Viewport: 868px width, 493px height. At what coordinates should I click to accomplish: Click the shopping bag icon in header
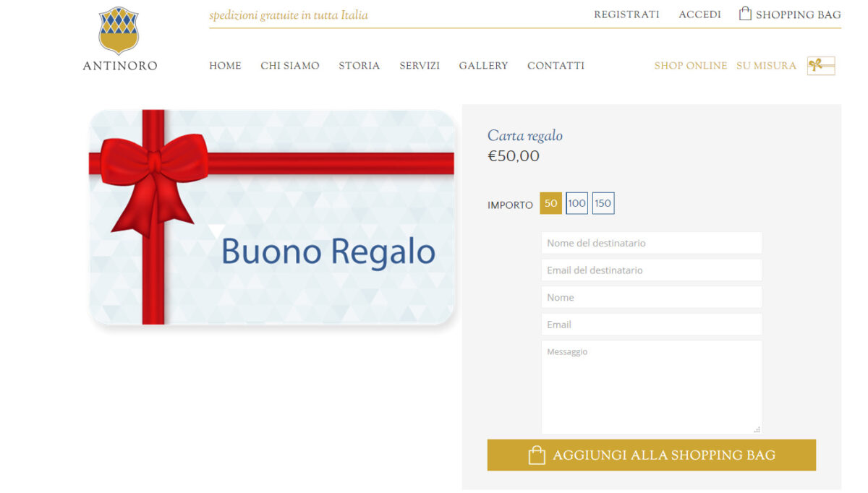(745, 14)
